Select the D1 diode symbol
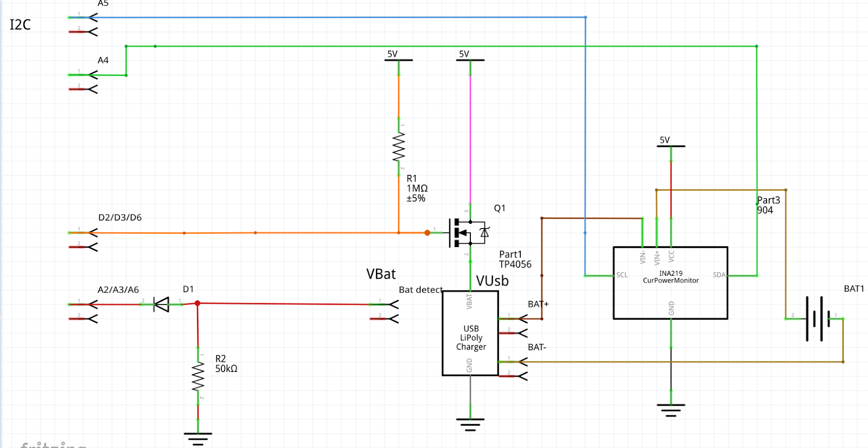Image resolution: width=868 pixels, height=448 pixels. pyautogui.click(x=162, y=304)
